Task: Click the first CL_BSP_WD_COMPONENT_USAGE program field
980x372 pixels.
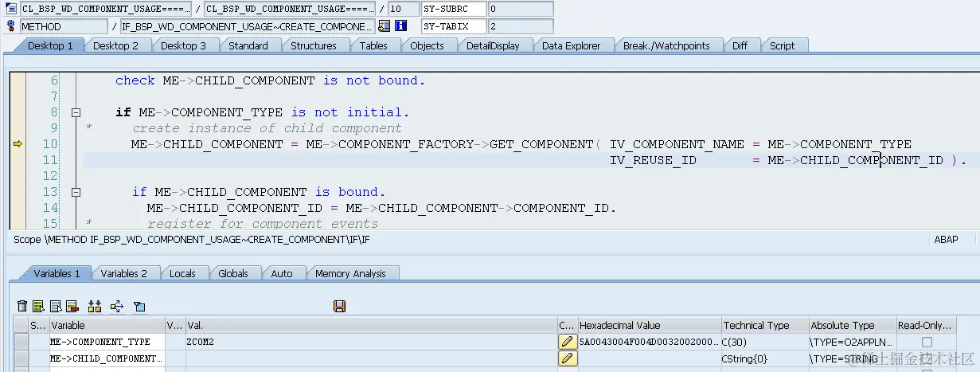Action: point(106,10)
